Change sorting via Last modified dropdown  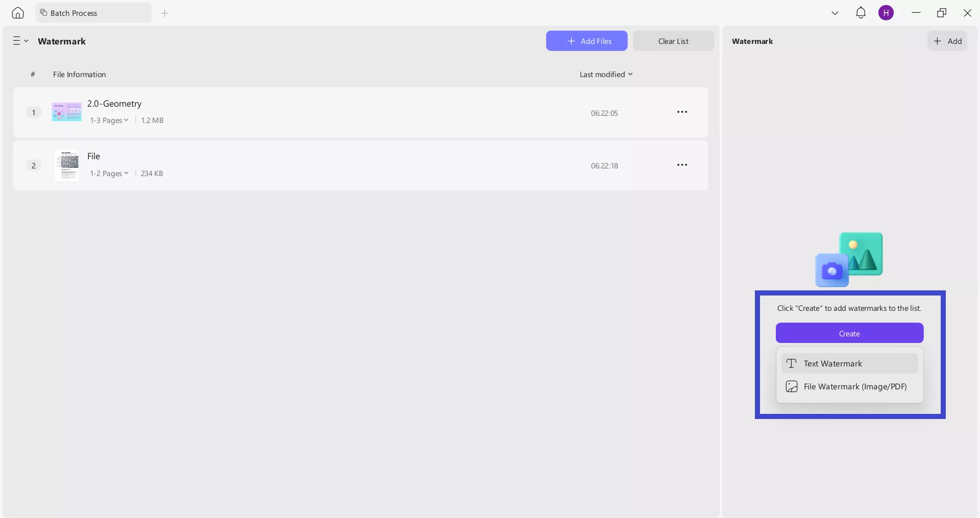(606, 75)
